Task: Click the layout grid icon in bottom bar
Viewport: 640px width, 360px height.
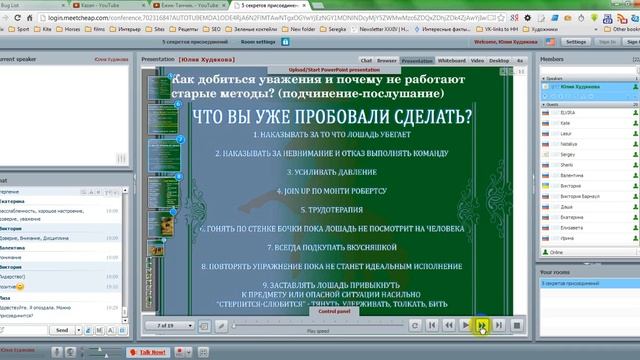Action: coord(203,352)
